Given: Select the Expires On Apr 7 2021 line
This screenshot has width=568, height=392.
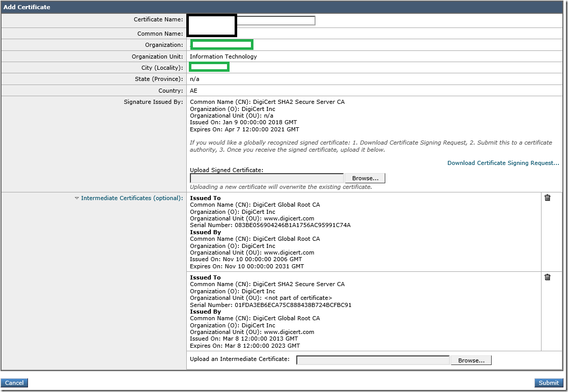Looking at the screenshot, I should pyautogui.click(x=244, y=129).
